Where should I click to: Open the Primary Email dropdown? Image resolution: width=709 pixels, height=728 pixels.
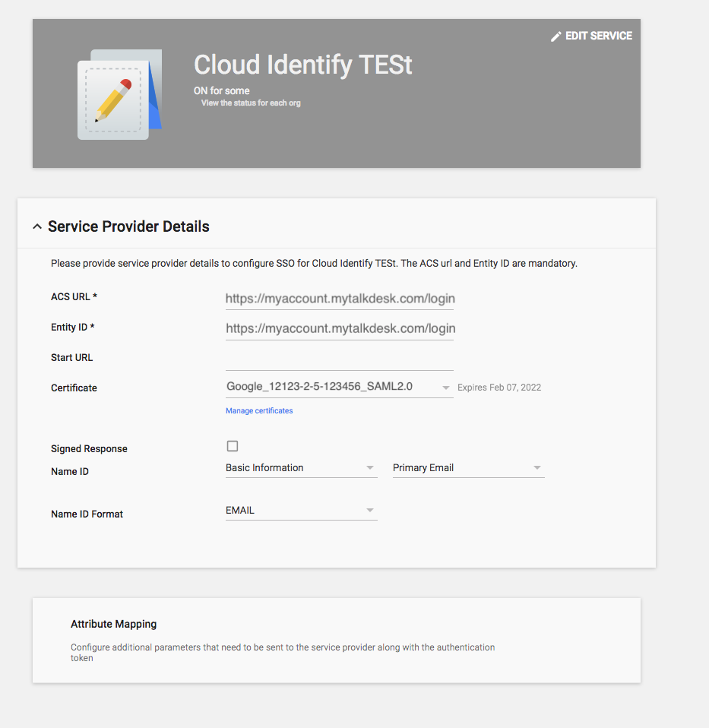(469, 468)
